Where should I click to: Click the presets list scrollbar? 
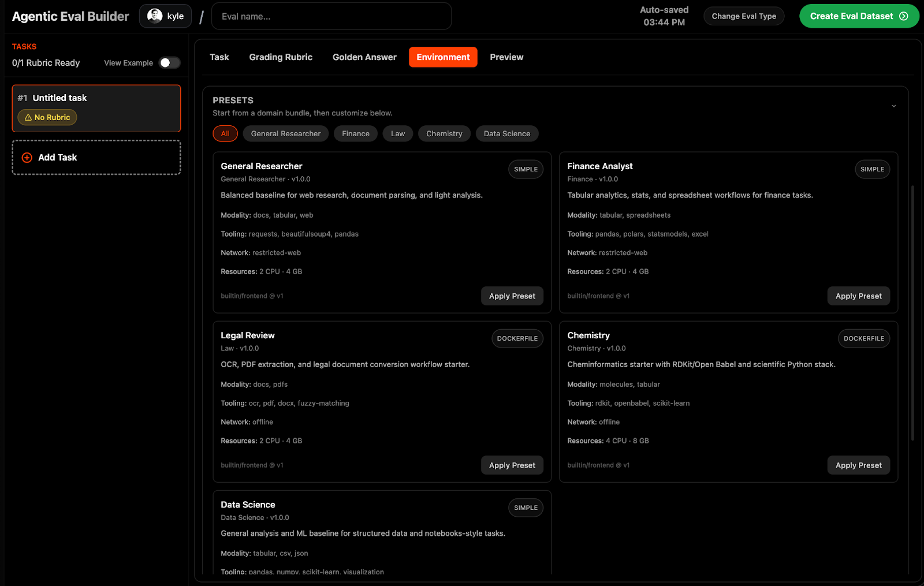pos(912,313)
